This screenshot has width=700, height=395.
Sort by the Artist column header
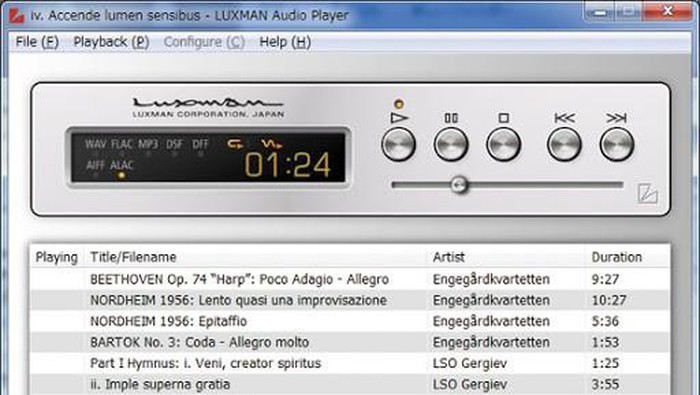[x=449, y=257]
